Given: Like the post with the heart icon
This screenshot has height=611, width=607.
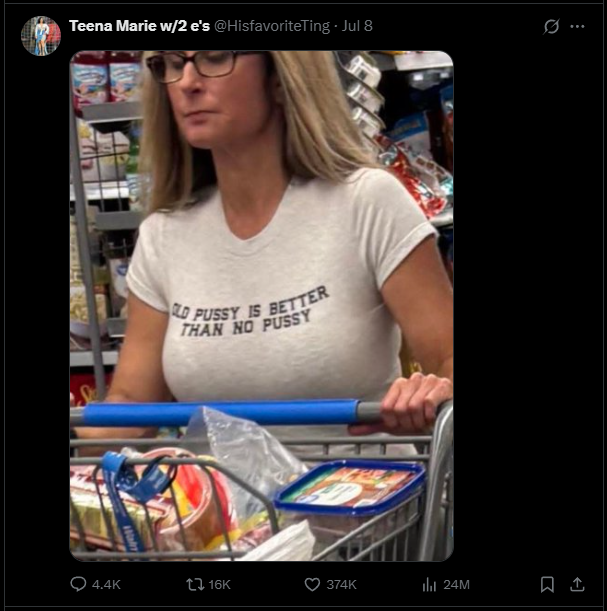Looking at the screenshot, I should coord(312,585).
